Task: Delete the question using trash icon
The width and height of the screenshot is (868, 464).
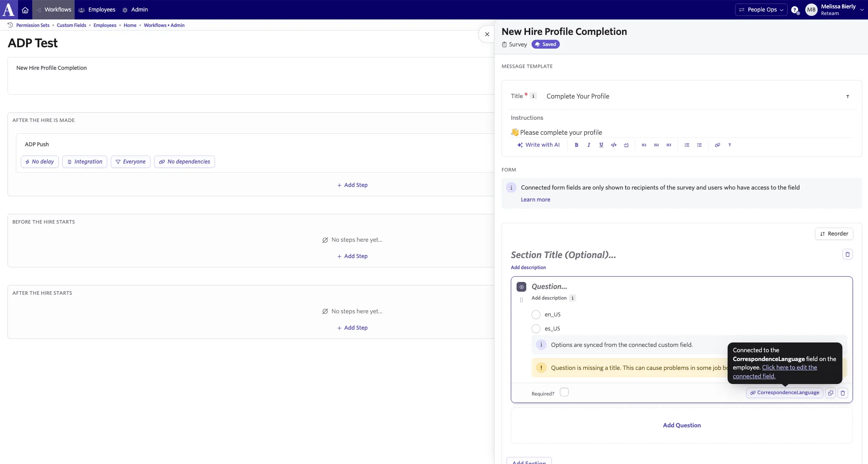Action: pyautogui.click(x=842, y=393)
